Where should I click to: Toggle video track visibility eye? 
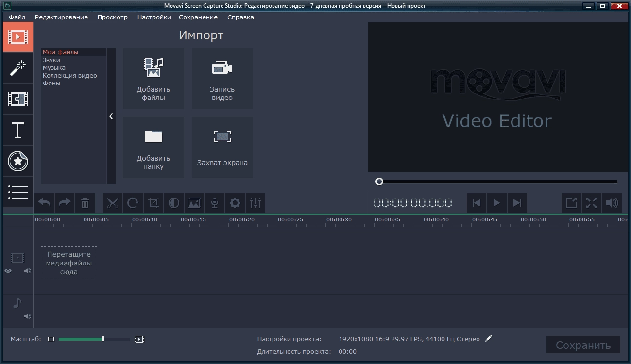pyautogui.click(x=8, y=271)
